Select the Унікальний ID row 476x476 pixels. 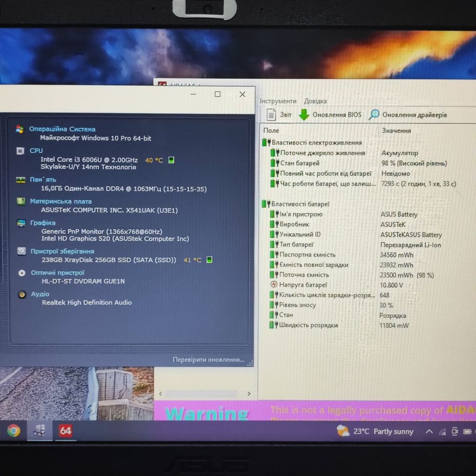coord(356,234)
